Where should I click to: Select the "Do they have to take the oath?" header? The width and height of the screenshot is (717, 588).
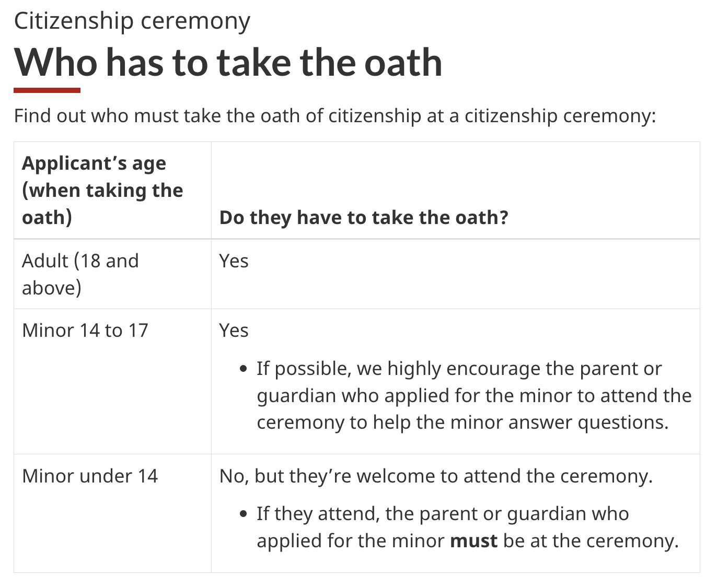(363, 217)
